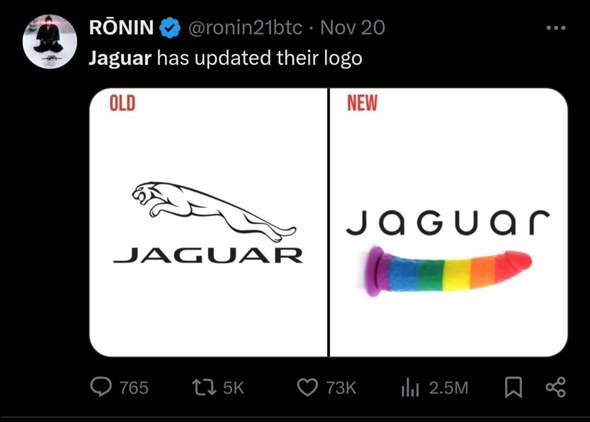Click the 765 replies count
590x422 pixels.
134,388
